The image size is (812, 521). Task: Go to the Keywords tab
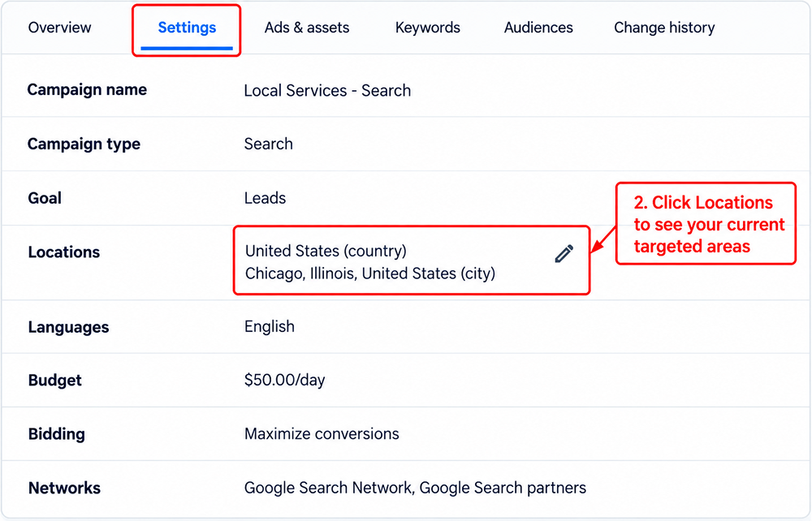pos(427,28)
